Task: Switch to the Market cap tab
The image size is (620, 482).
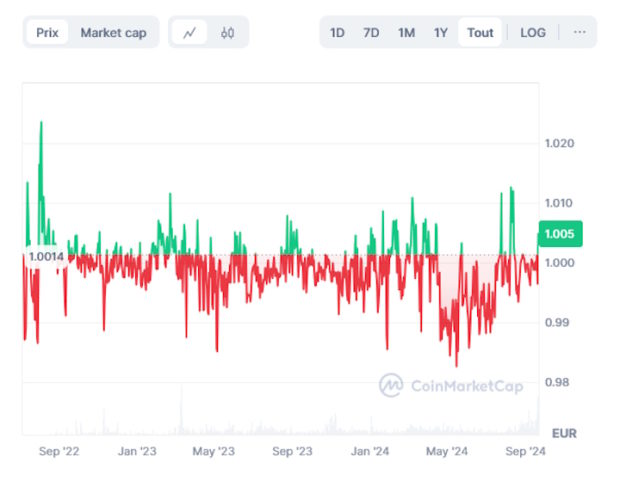Action: point(113,32)
